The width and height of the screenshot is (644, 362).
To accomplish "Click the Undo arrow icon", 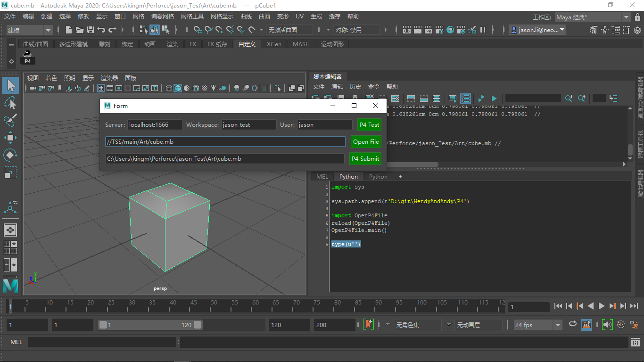I will point(101,30).
